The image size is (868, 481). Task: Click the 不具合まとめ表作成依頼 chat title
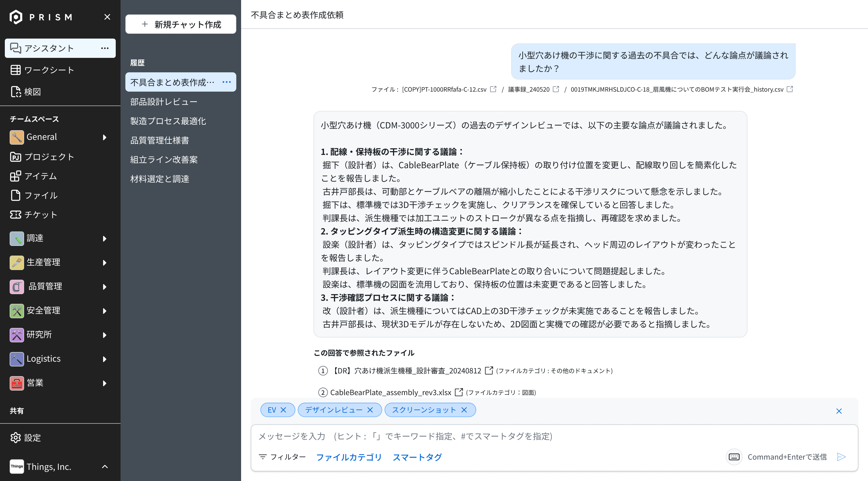point(297,15)
